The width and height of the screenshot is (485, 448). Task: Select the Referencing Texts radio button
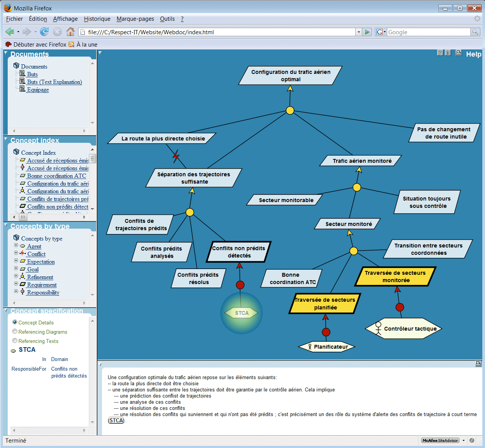15,341
